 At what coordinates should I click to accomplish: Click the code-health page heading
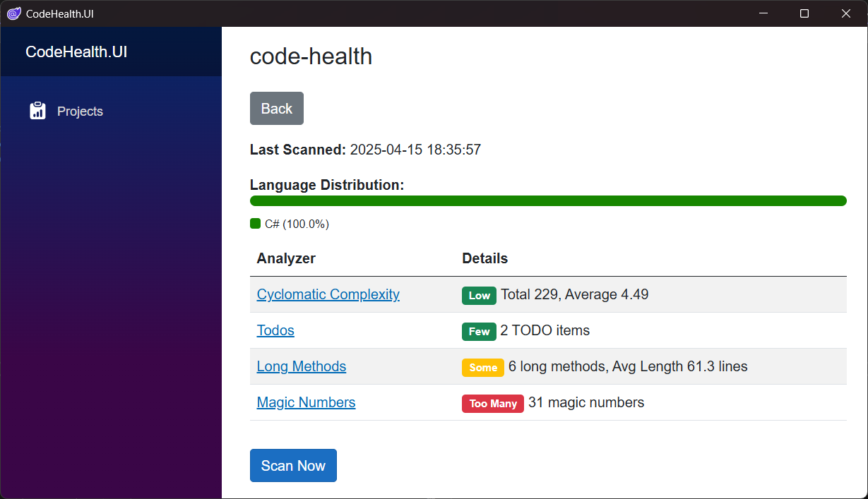click(311, 56)
